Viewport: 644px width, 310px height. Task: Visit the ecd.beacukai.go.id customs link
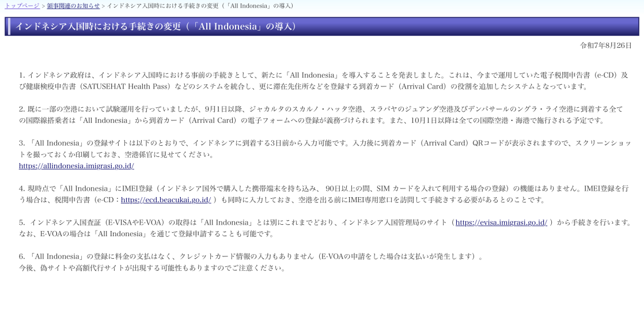(x=166, y=200)
